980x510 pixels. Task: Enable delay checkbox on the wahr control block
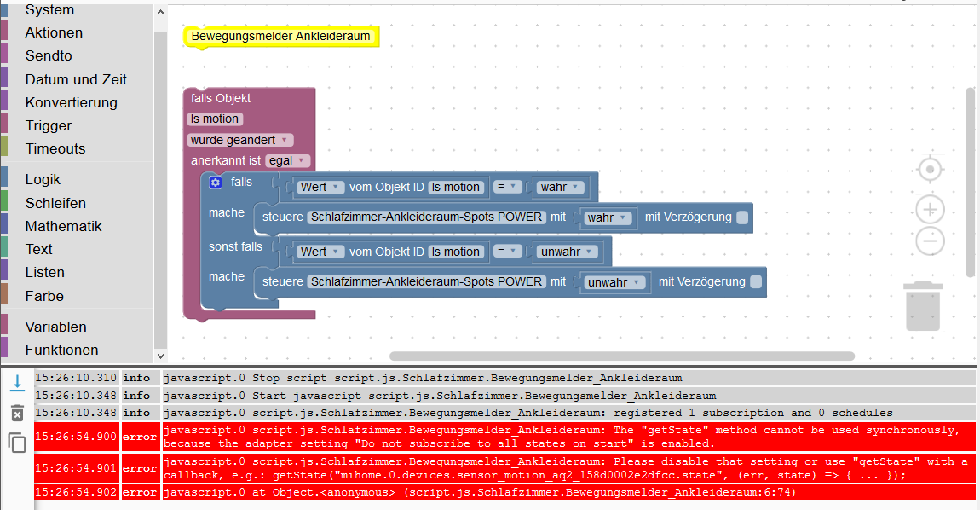[742, 217]
